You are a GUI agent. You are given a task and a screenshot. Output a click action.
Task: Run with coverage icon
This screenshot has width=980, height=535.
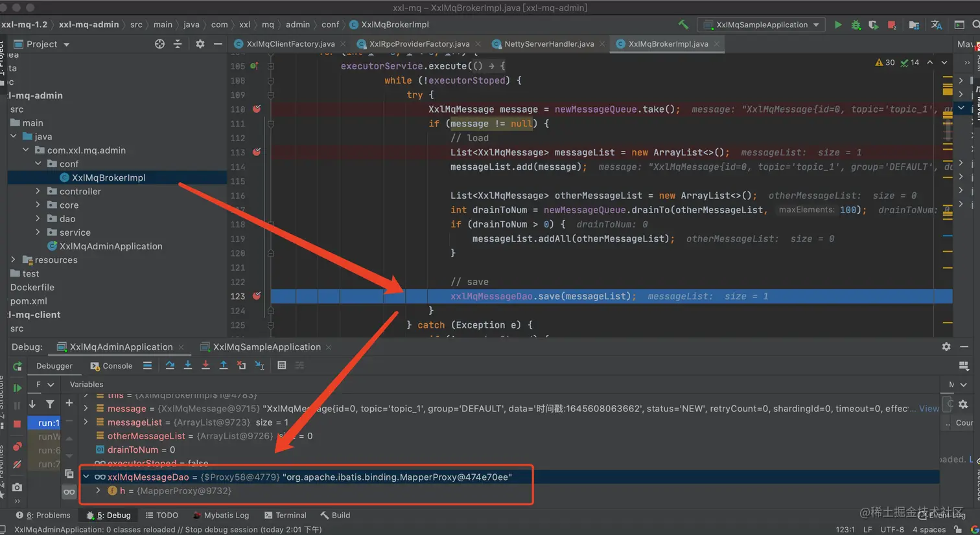(x=874, y=25)
